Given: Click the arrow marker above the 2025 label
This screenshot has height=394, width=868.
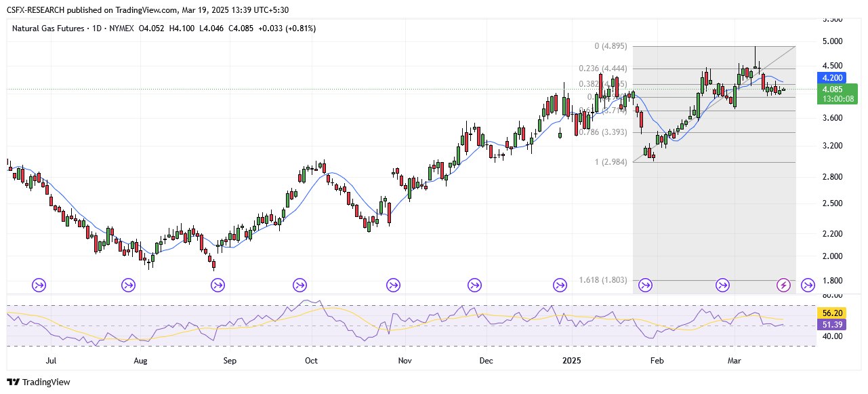Looking at the screenshot, I should tap(560, 285).
